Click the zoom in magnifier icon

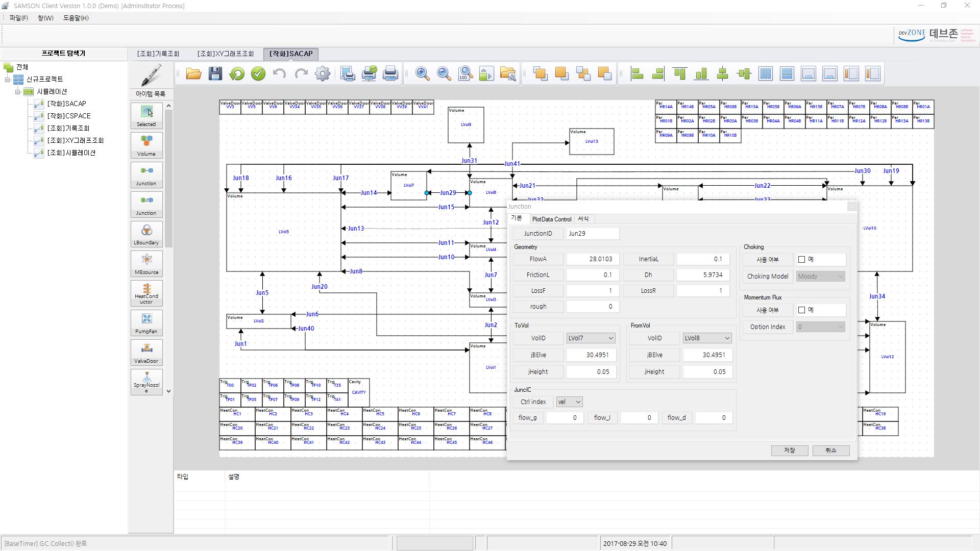pos(422,73)
